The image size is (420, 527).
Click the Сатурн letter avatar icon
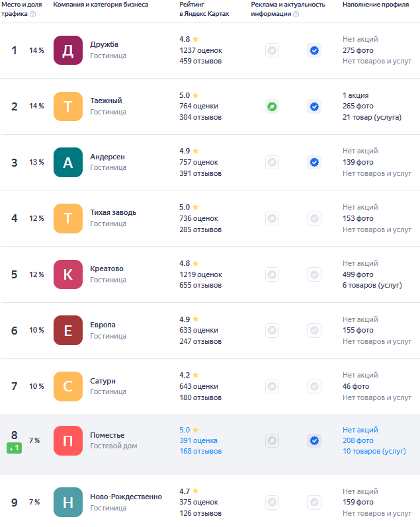click(67, 386)
